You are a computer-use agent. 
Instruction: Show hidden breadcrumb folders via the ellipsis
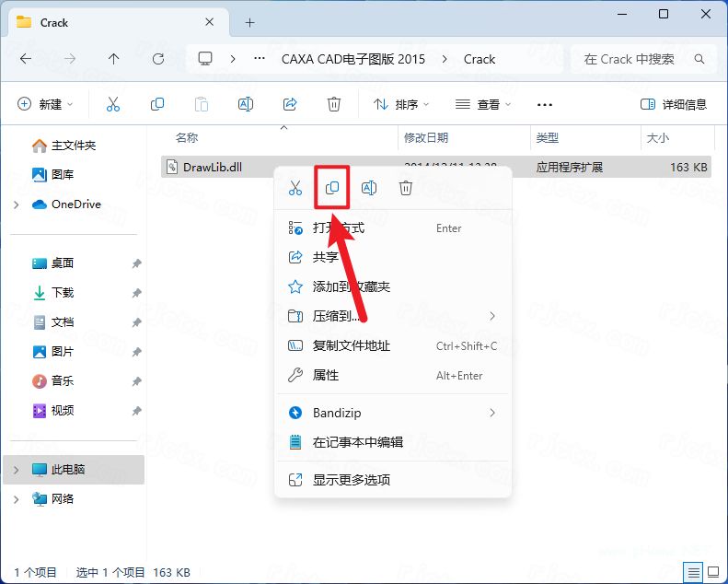pyautogui.click(x=260, y=59)
